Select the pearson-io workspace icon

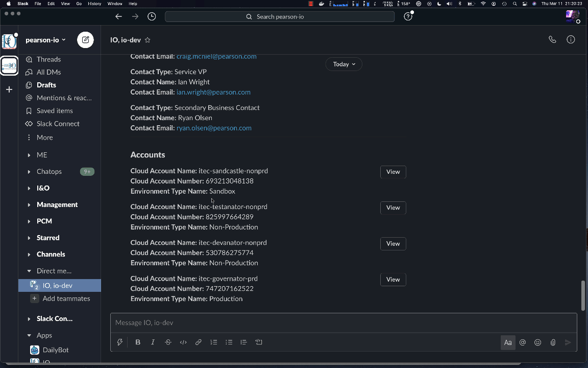click(9, 41)
